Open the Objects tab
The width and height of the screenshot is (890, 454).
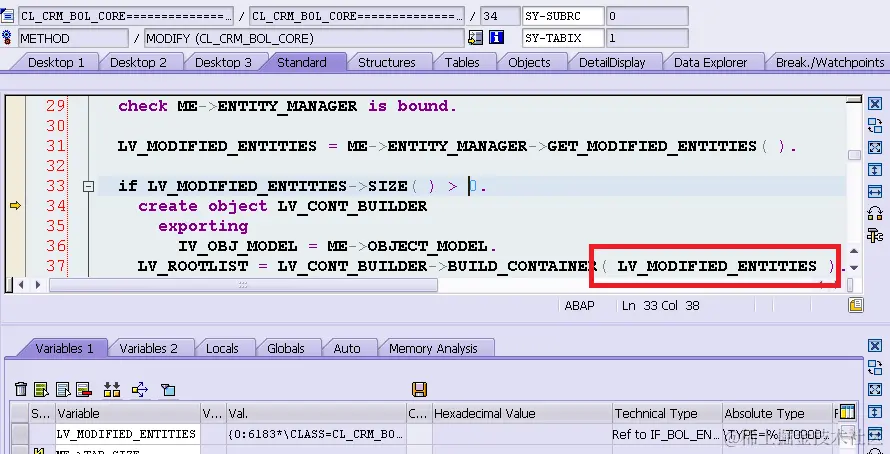pos(529,62)
